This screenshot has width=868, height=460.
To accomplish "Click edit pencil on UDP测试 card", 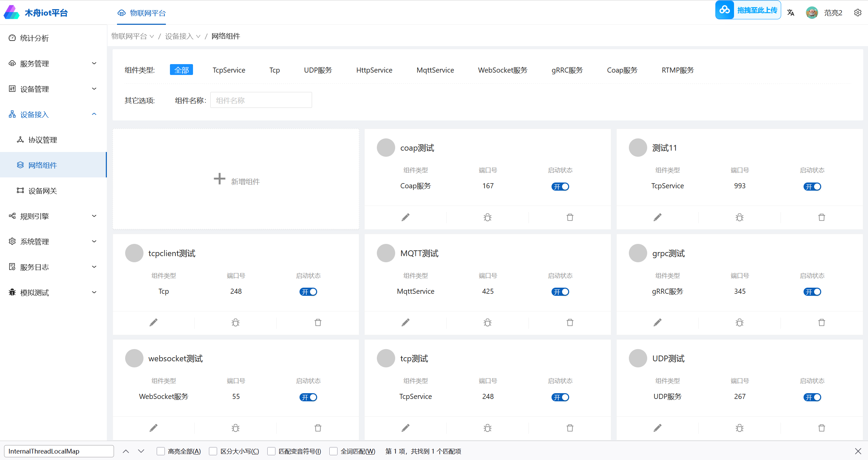I will point(657,428).
